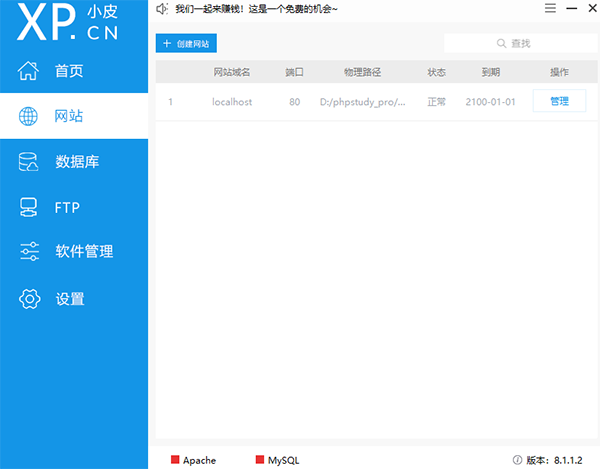The width and height of the screenshot is (600, 469).
Task: Open the 数据库 database icon
Action: pyautogui.click(x=28, y=161)
